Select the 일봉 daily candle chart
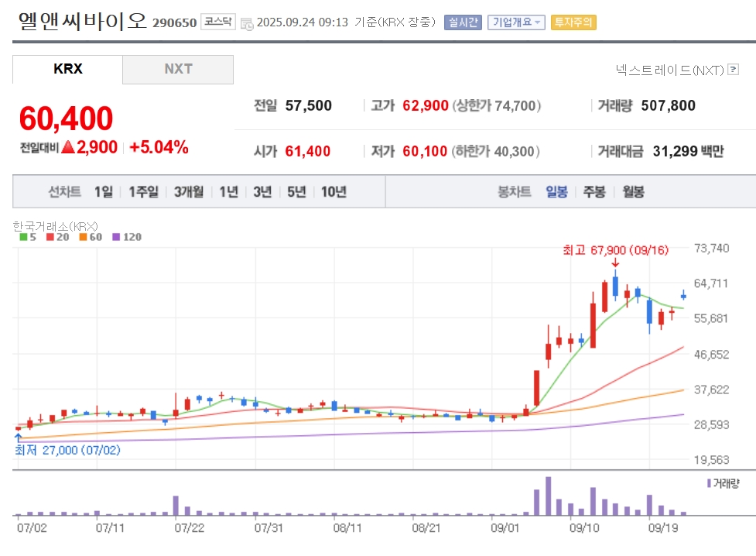This screenshot has width=756, height=556. coord(556,192)
